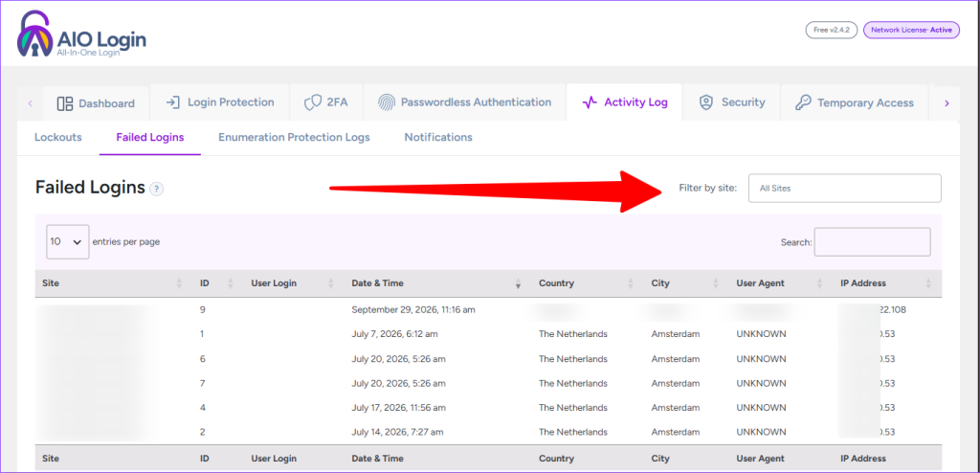This screenshot has width=980, height=473.
Task: Click UNKNOWN user agent in ID 2 row
Action: [x=761, y=432]
